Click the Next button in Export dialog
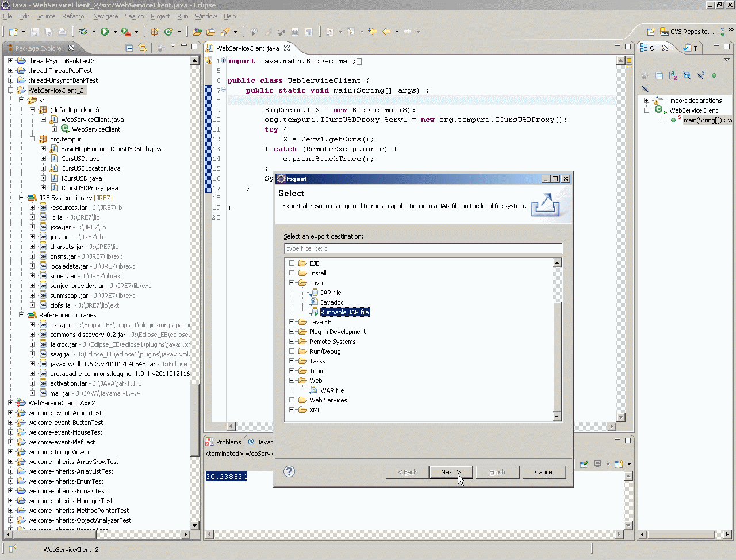Viewport: 736px width, 560px height. pyautogui.click(x=451, y=472)
